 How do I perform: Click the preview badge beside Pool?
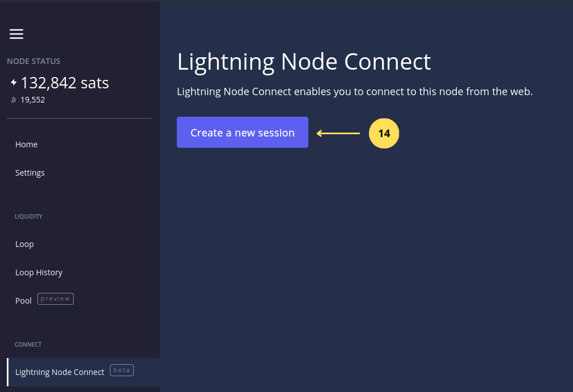(55, 299)
